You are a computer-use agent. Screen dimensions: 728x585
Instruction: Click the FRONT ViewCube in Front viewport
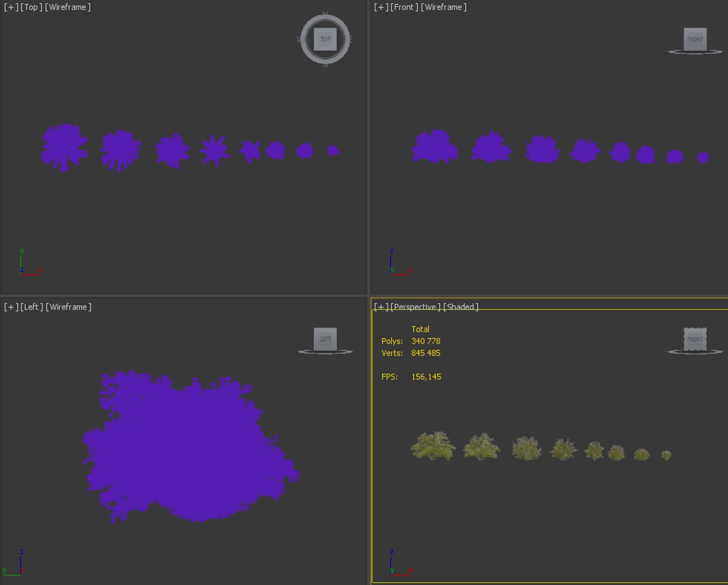(x=695, y=39)
